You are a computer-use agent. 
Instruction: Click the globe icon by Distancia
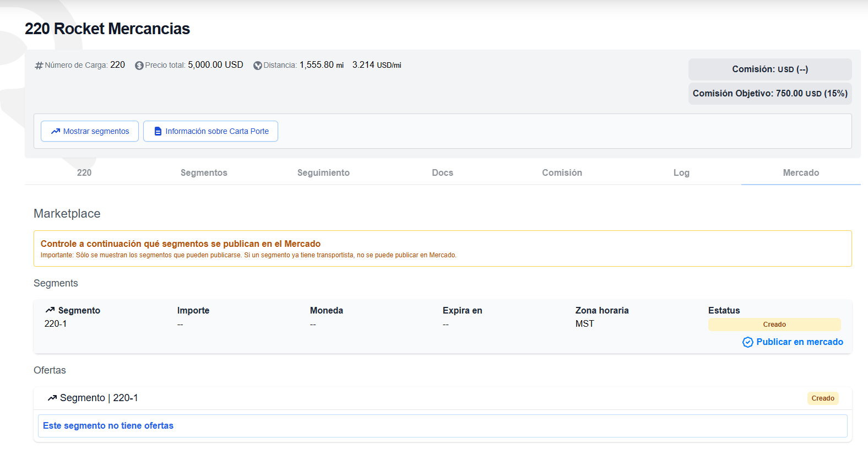click(258, 66)
